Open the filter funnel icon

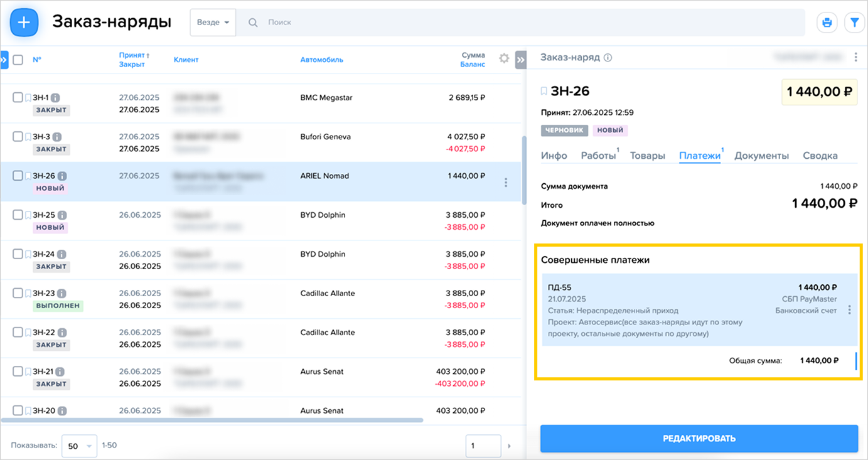pos(854,23)
